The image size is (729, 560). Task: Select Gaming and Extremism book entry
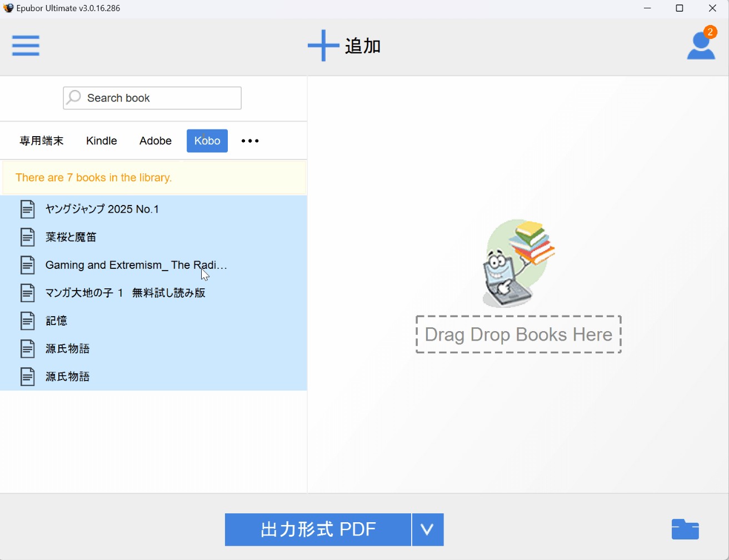tap(136, 265)
